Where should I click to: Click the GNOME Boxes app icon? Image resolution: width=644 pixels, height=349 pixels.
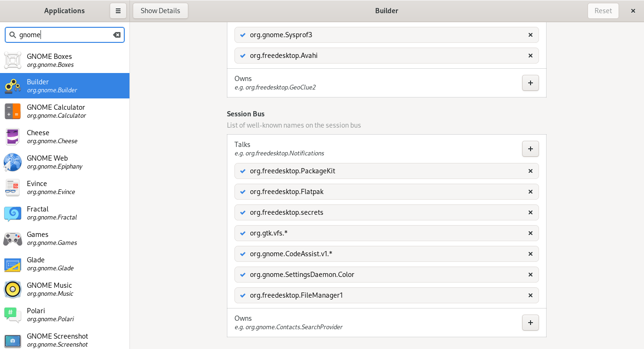[x=13, y=60]
